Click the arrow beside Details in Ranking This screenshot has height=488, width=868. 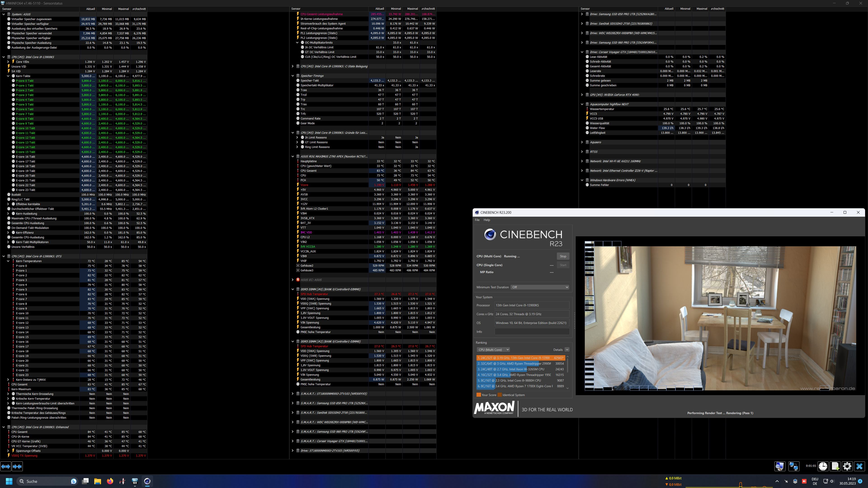click(x=567, y=350)
